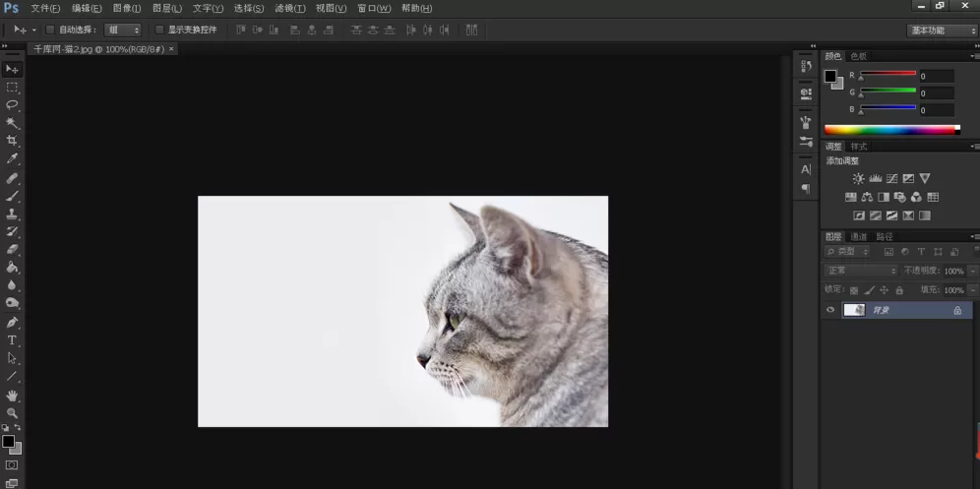980x489 pixels.
Task: Toggle lock transparent pixels in Layers panel
Action: (x=854, y=290)
